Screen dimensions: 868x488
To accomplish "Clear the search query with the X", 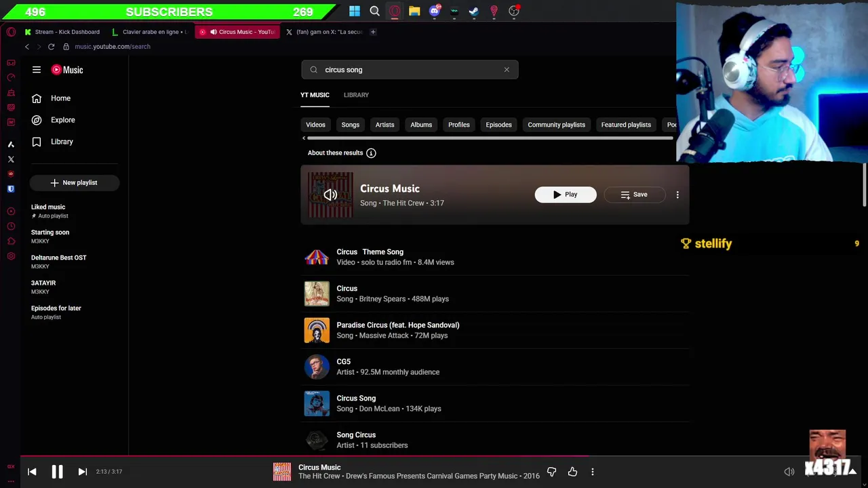I will tap(507, 70).
